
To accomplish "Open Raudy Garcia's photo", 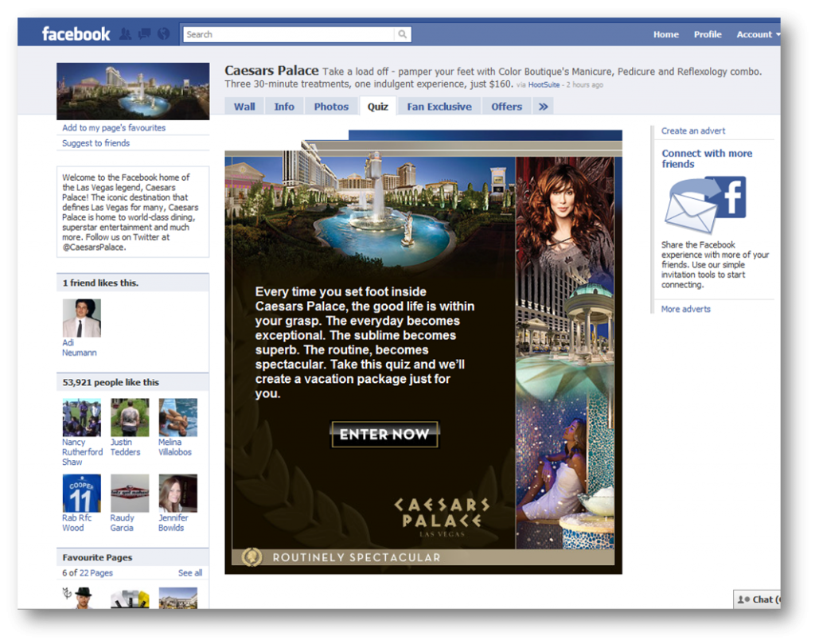I will click(x=130, y=494).
